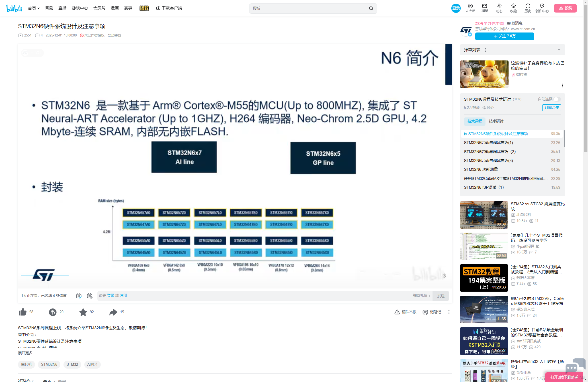Open STM32 vs STC32 video thumbnail
This screenshot has height=382, width=588.
point(484,215)
